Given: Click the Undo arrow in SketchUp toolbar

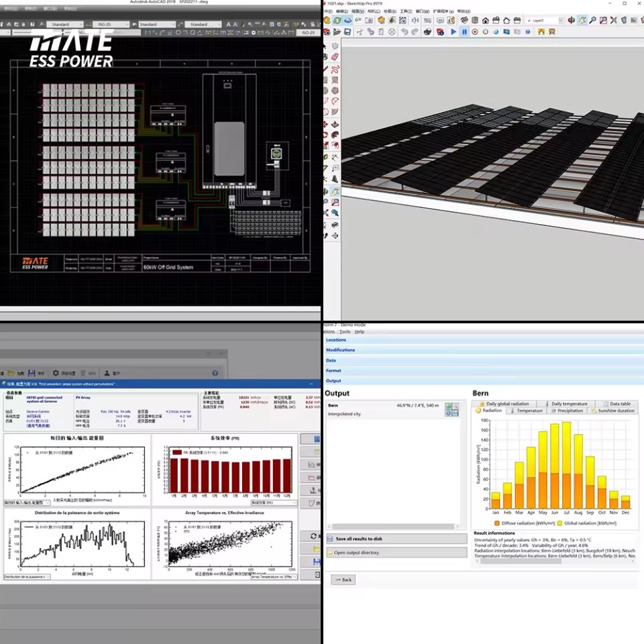Looking at the screenshot, I should 404,32.
